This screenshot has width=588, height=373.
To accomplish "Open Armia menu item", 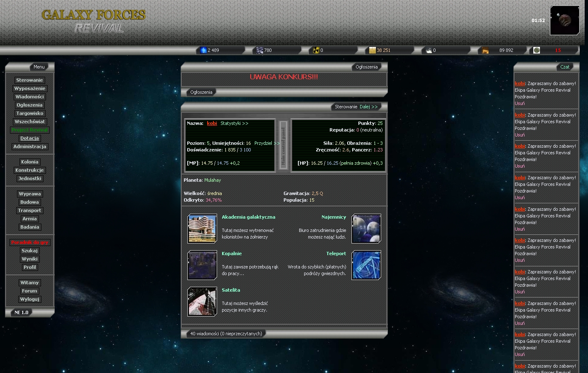I will click(x=29, y=219).
